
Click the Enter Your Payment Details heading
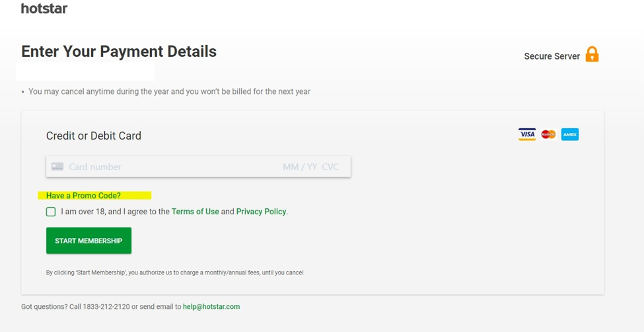click(119, 52)
